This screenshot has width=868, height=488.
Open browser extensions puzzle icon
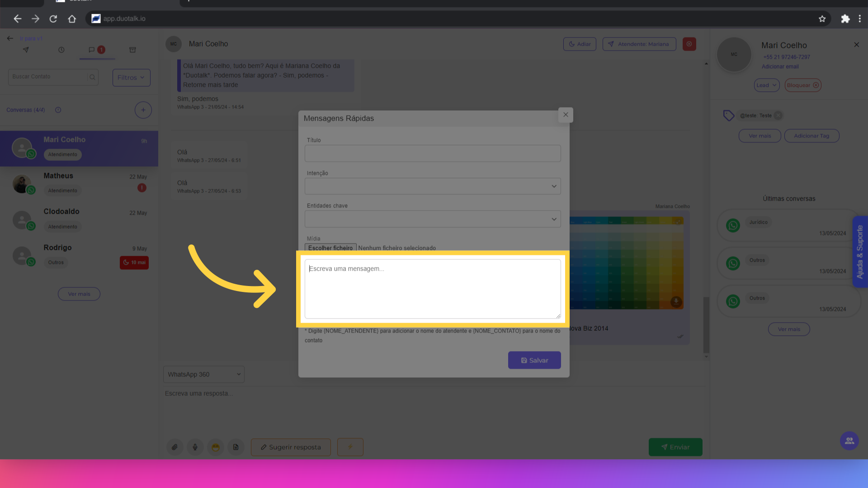[x=845, y=19]
